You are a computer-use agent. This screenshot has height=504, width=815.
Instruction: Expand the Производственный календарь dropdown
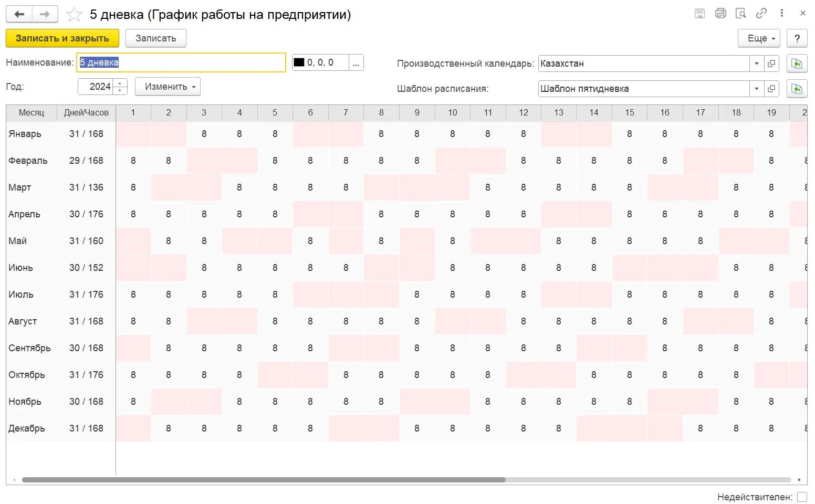click(757, 64)
